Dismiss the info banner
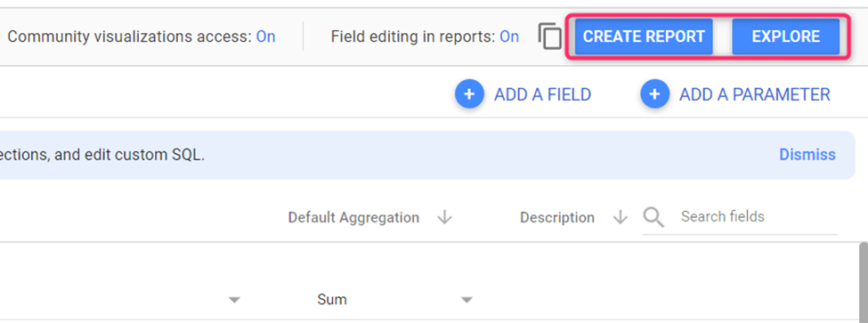Image resolution: width=868 pixels, height=323 pixels. click(x=807, y=154)
